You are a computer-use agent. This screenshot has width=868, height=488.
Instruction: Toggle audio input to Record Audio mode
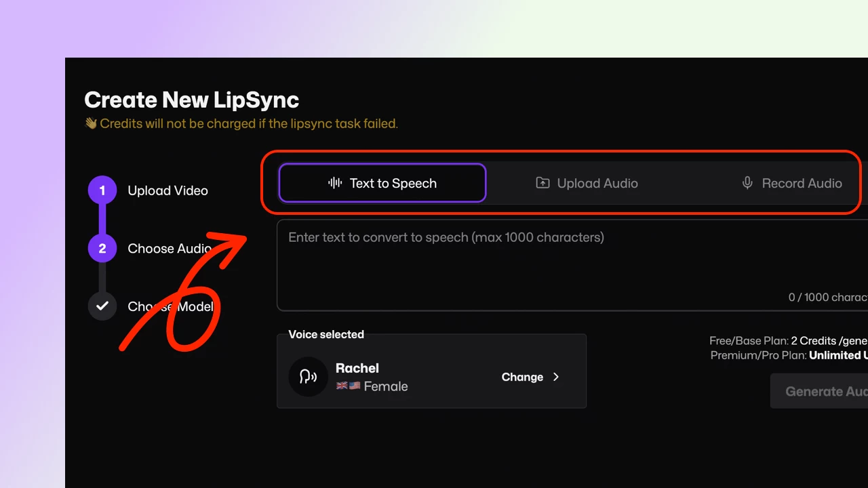791,182
